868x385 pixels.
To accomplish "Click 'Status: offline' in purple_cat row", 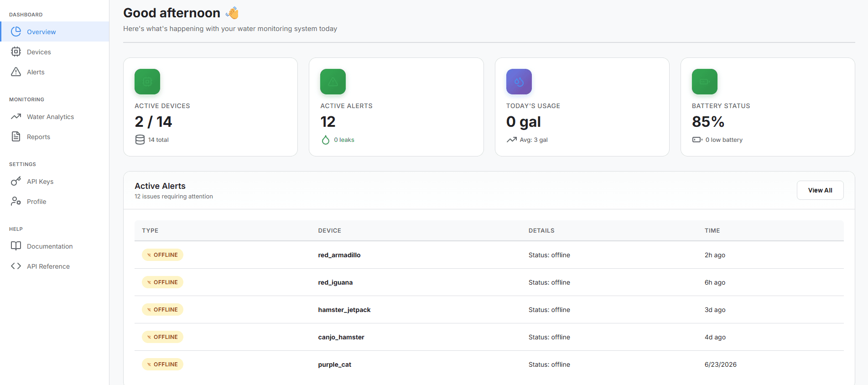I will click(549, 364).
